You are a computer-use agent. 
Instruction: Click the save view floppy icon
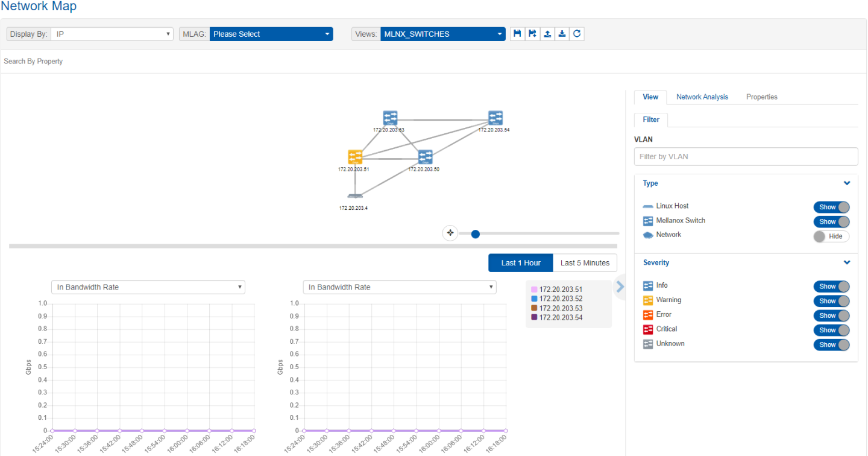tap(517, 34)
